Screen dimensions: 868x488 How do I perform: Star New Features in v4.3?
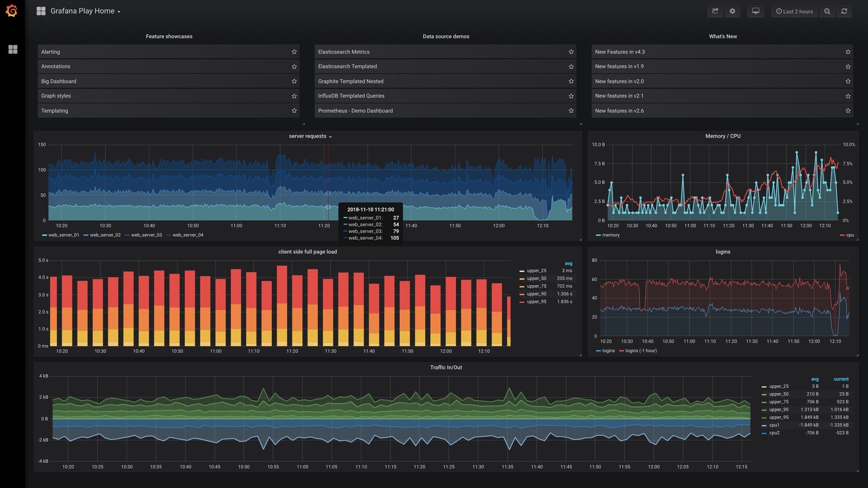848,52
